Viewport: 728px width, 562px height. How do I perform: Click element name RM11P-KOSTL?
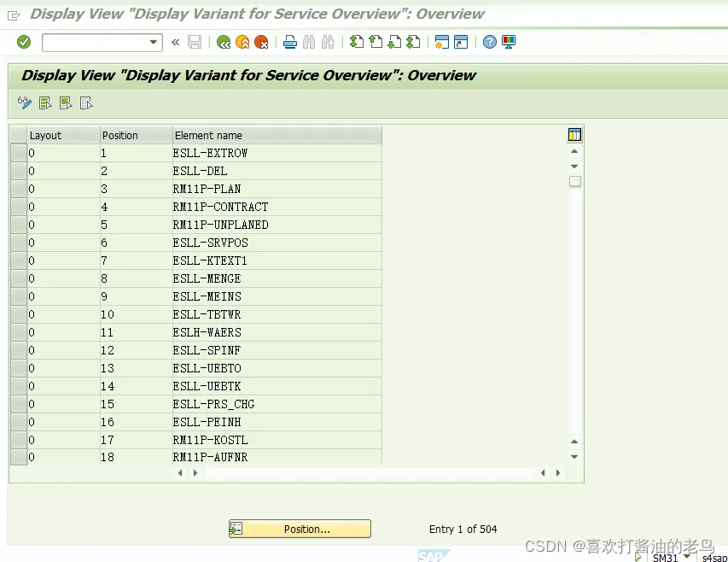[x=210, y=440]
